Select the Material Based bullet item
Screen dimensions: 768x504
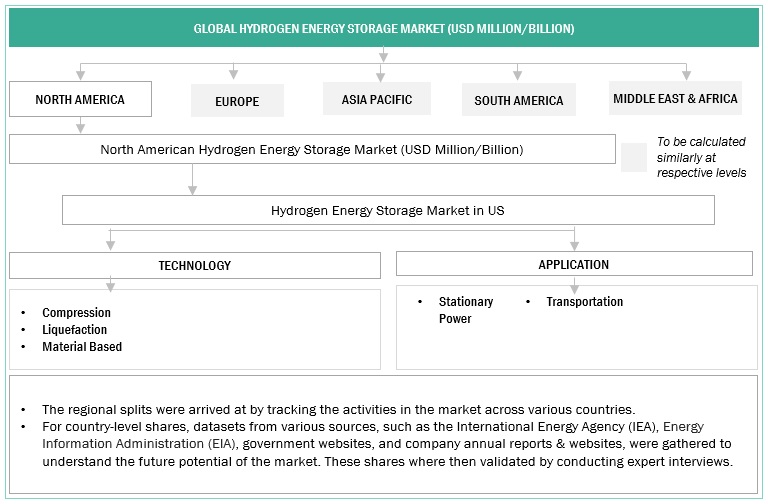click(82, 347)
